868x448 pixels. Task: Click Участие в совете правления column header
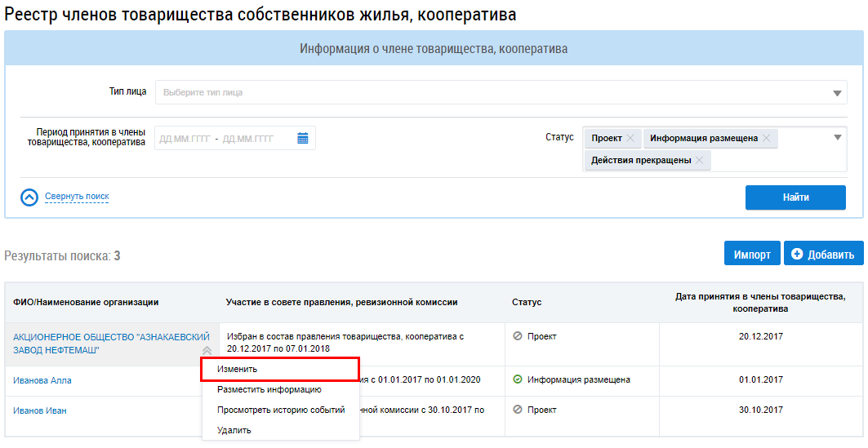pos(341,302)
